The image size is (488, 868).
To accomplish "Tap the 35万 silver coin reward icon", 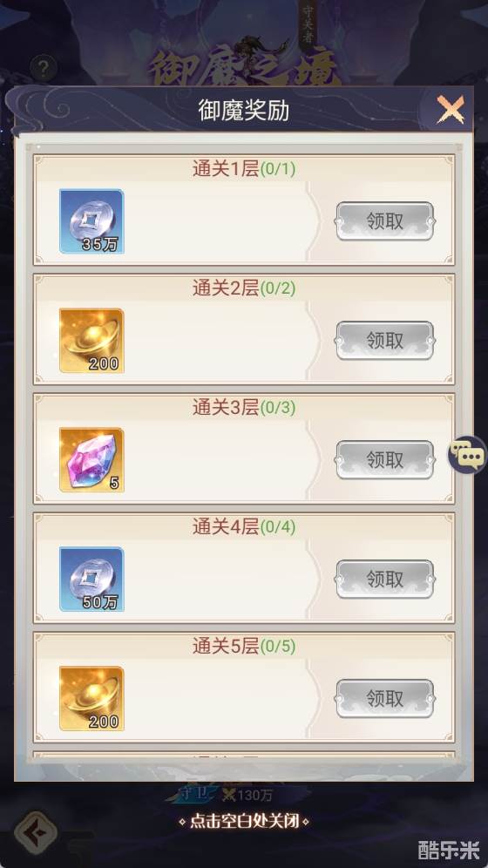I will 91,221.
